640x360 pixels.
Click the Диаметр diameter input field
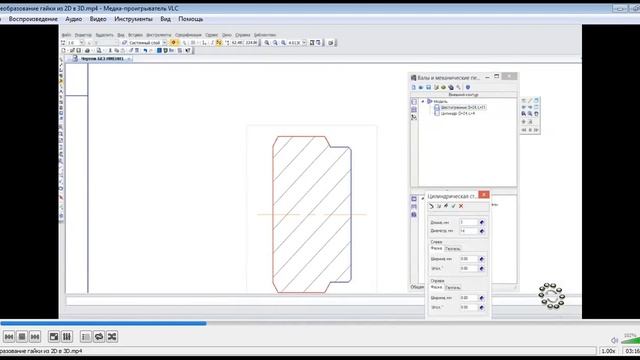pyautogui.click(x=468, y=231)
